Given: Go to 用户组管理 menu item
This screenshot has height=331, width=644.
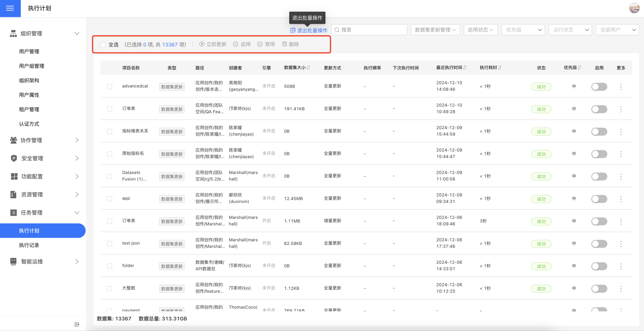Looking at the screenshot, I should [x=31, y=66].
